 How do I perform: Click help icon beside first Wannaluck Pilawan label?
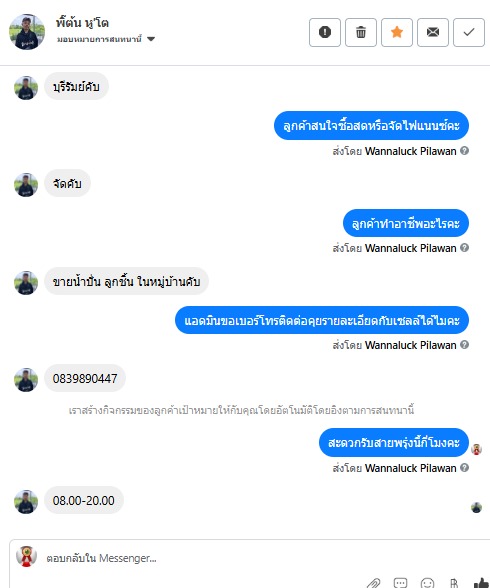click(x=464, y=151)
